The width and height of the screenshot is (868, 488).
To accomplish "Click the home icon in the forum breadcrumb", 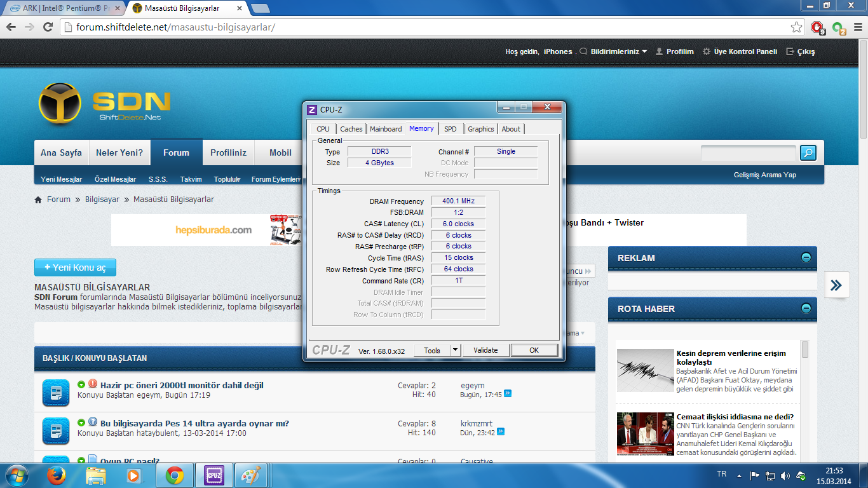I will (39, 200).
